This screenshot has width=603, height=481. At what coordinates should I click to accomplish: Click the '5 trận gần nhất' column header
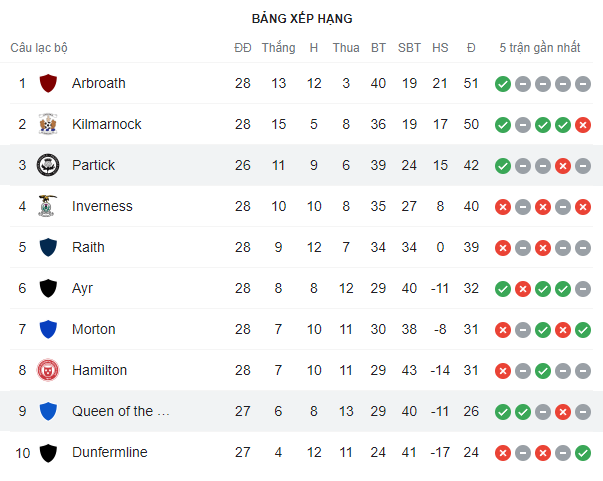point(540,47)
